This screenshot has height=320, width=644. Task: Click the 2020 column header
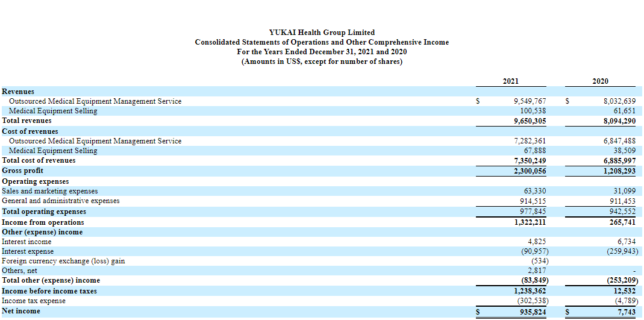pyautogui.click(x=600, y=81)
